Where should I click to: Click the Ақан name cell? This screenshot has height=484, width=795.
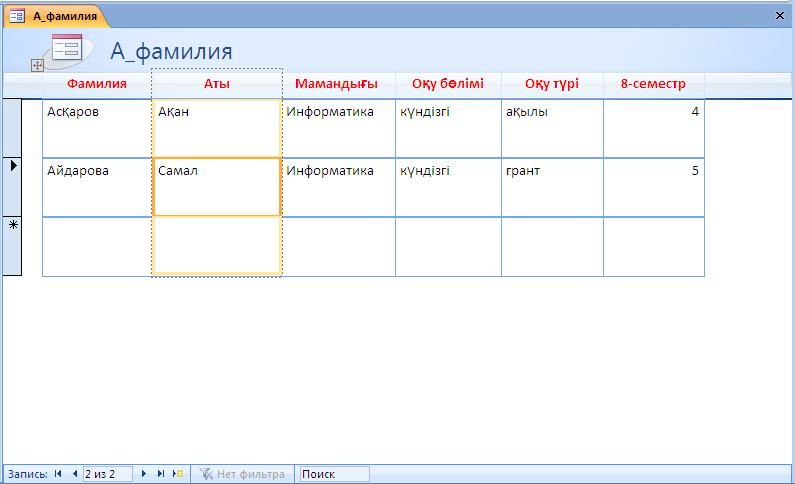[x=216, y=128]
